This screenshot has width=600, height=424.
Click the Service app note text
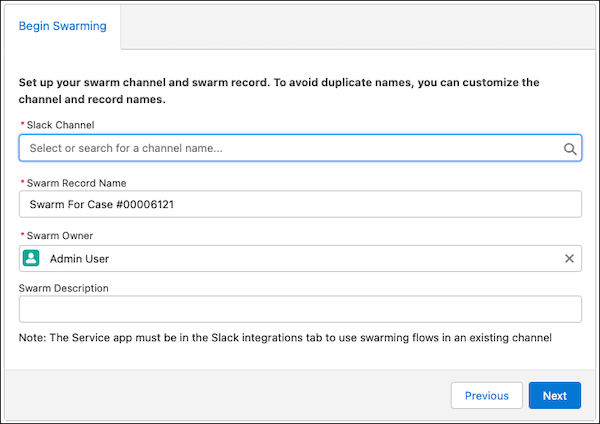point(285,338)
